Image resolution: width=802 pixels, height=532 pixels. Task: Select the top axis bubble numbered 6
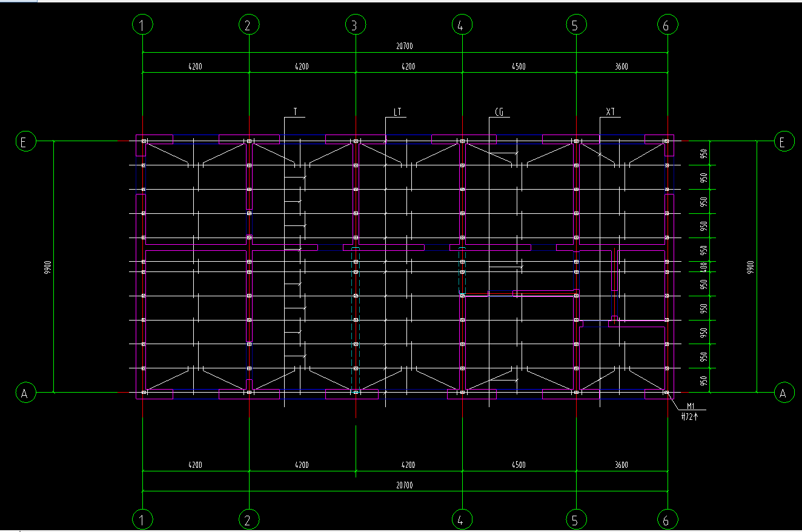tap(667, 25)
